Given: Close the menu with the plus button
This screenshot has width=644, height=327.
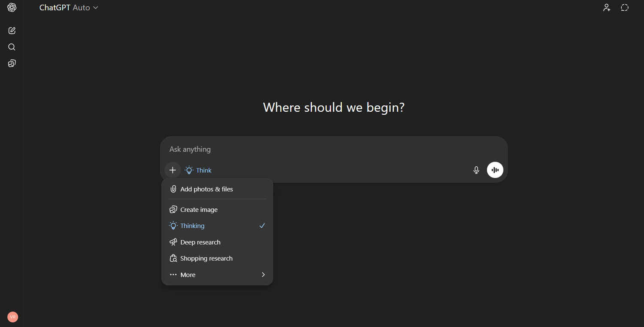Looking at the screenshot, I should [x=173, y=170].
